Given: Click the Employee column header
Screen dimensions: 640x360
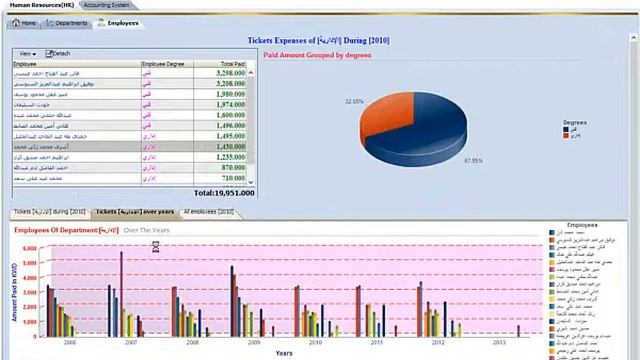Looking at the screenshot, I should click(77, 64).
